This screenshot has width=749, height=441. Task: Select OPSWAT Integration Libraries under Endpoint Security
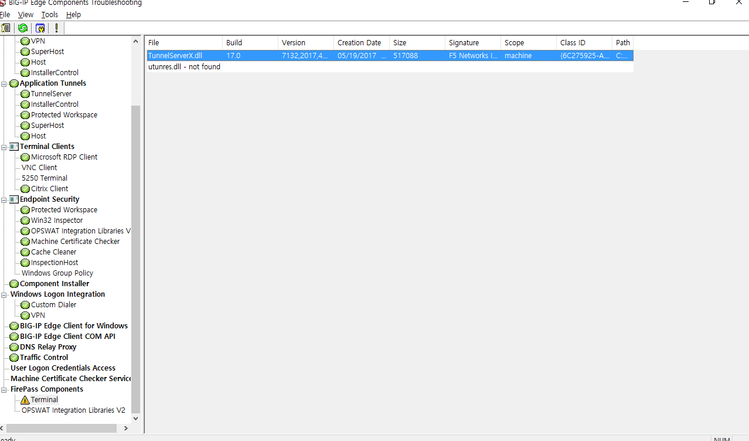(x=80, y=231)
